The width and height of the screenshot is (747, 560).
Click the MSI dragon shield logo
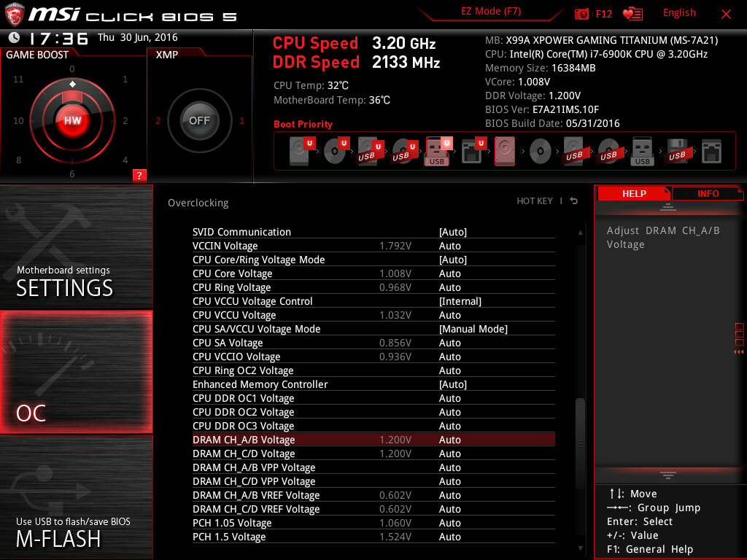tap(15, 15)
